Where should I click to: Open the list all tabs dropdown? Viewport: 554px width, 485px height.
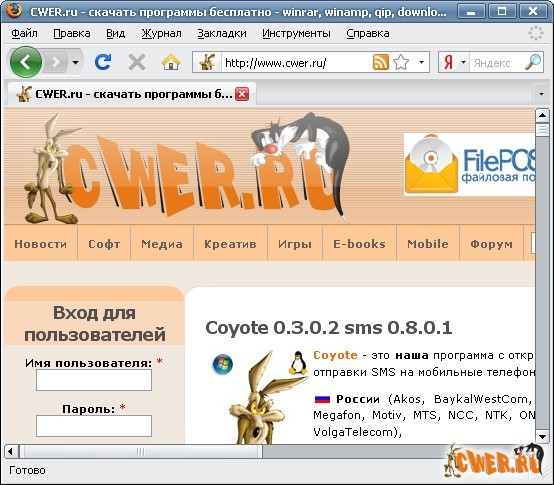pos(541,94)
